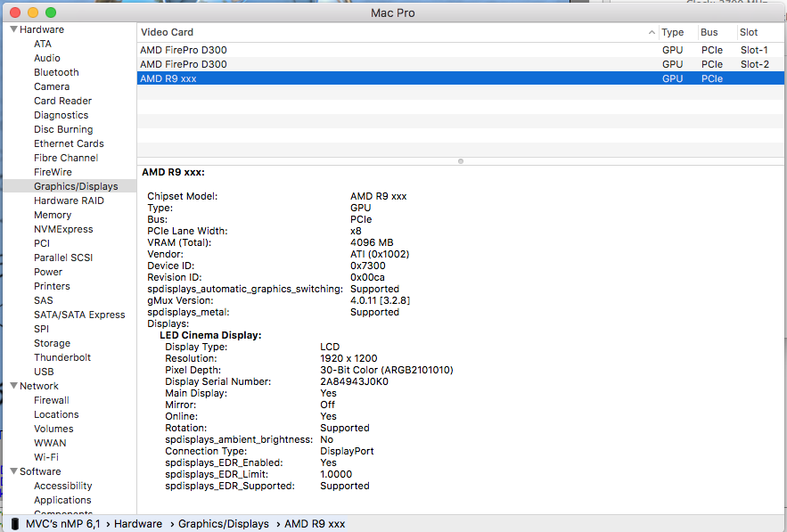Open Parallel SCSI in the sidebar
This screenshot has height=532, width=787.
point(63,258)
